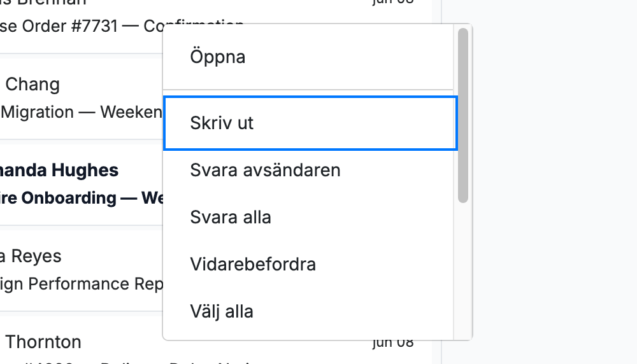637x364 pixels.
Task: Select the email from Reyes
Action: pyautogui.click(x=31, y=256)
